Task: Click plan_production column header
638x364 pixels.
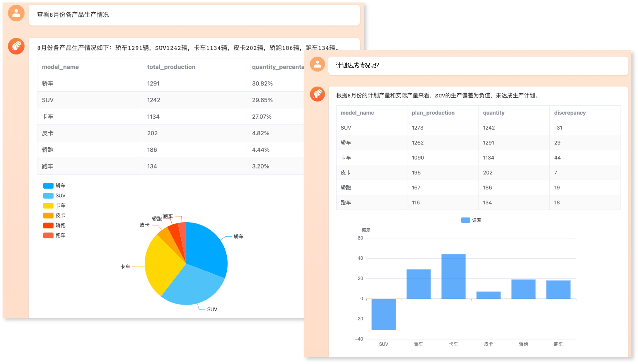Action: [433, 113]
